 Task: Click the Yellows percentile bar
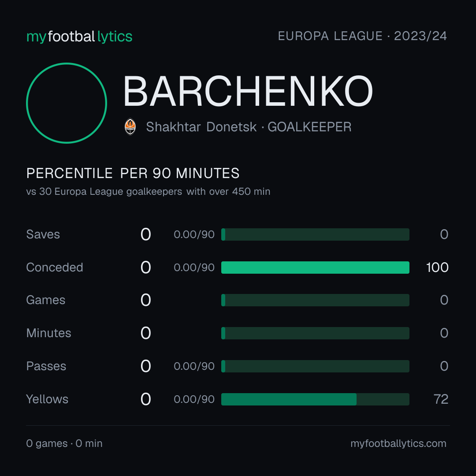(315, 399)
